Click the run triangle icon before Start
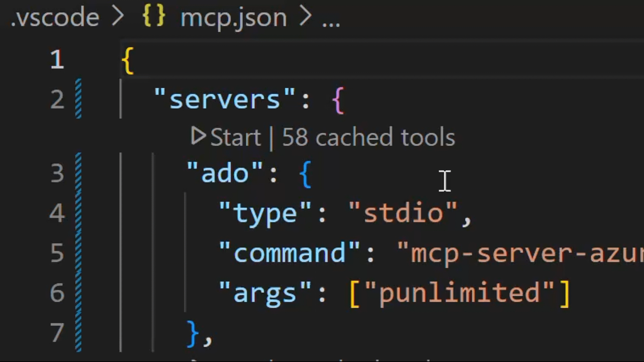Image resolution: width=644 pixels, height=362 pixels. click(199, 137)
